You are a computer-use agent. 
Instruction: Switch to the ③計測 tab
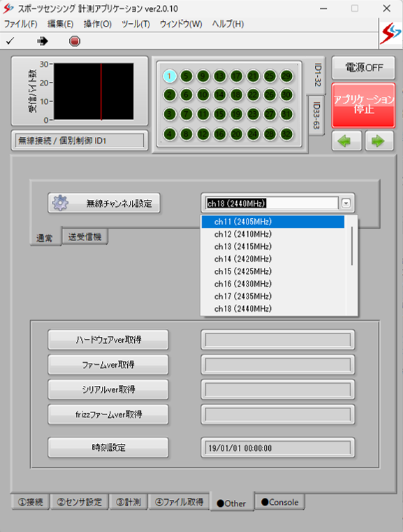pos(128,502)
